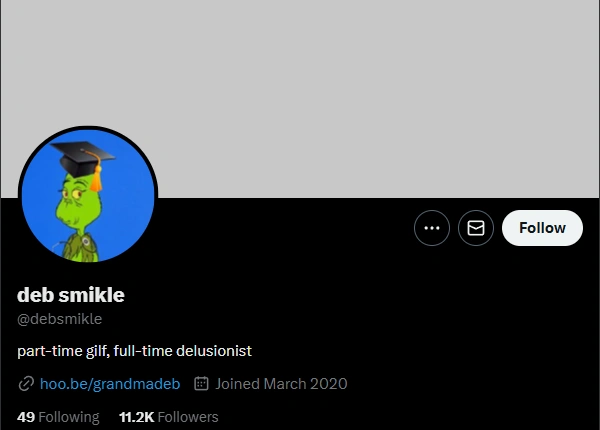Click the Joined March 2020 text

281,384
